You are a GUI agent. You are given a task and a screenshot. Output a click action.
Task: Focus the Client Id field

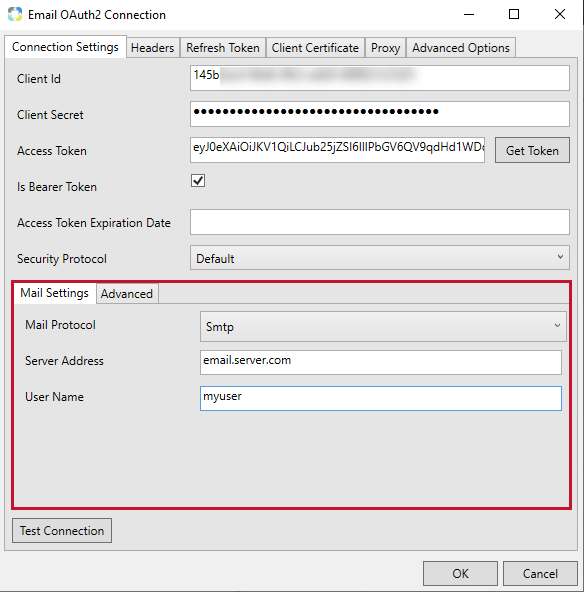pos(380,78)
